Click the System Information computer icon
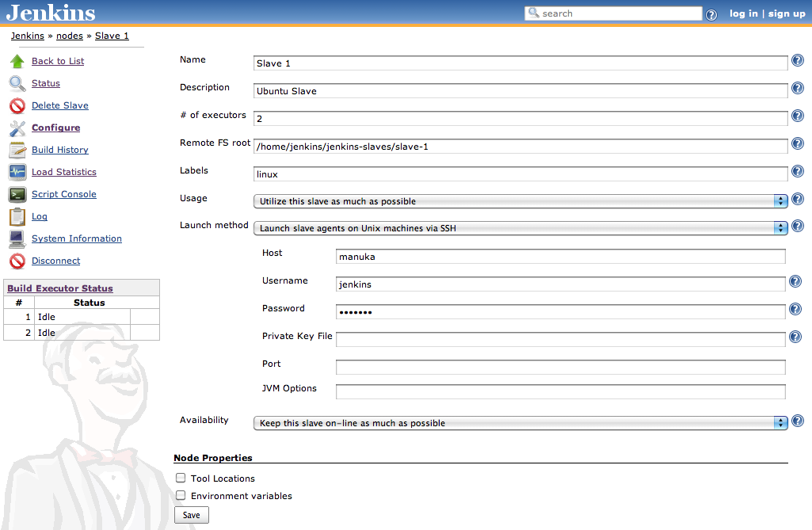 [17, 238]
